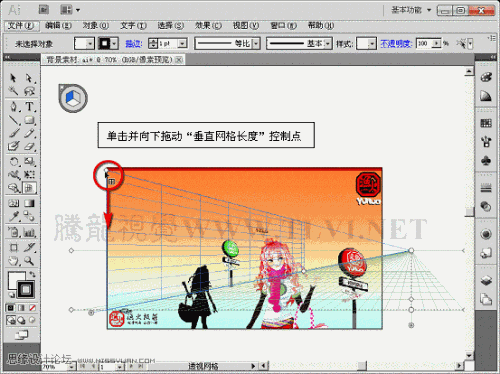This screenshot has height=374, width=500.
Task: Select the Scale tool
Action: [x=29, y=162]
